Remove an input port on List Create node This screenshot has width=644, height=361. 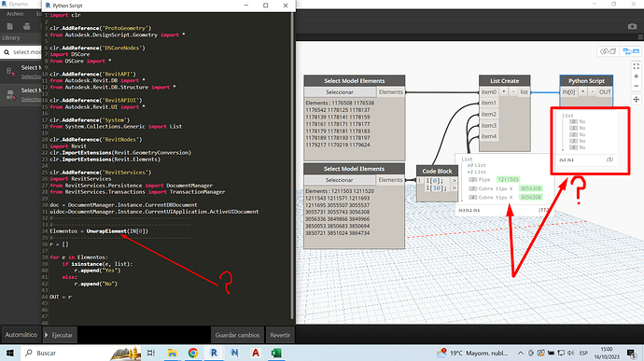(x=513, y=92)
